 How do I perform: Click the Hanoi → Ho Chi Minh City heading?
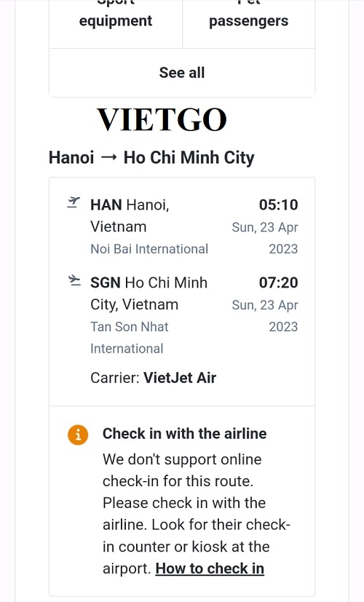(x=151, y=158)
